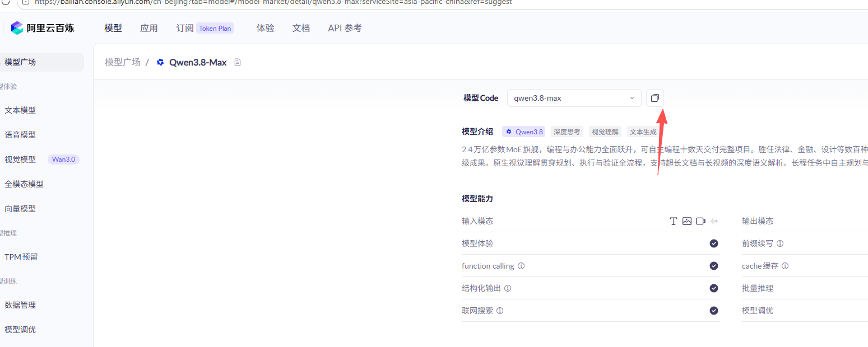Click the 视觉理解 tag
Viewport: 868px width, 347px height.
pos(605,132)
